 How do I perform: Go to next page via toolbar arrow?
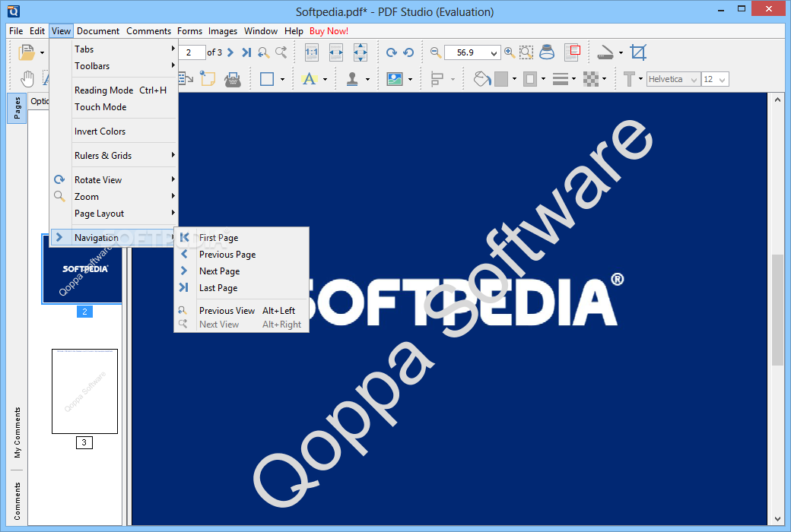[x=230, y=52]
